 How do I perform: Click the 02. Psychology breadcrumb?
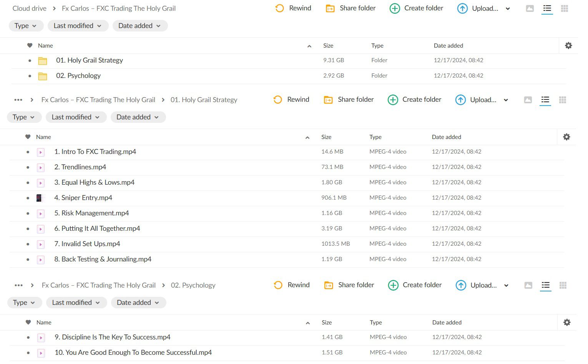pyautogui.click(x=193, y=285)
